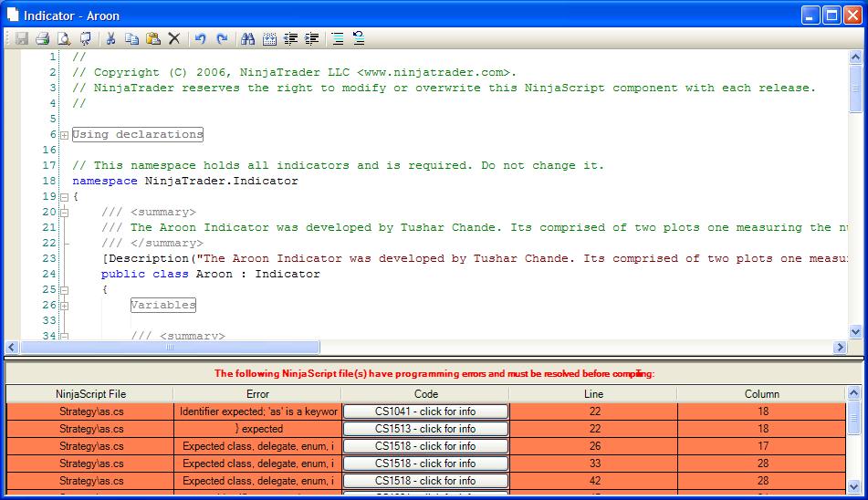Click the editor's vertical scrollbar thumb
The height and width of the screenshot is (500, 868).
pos(855,89)
